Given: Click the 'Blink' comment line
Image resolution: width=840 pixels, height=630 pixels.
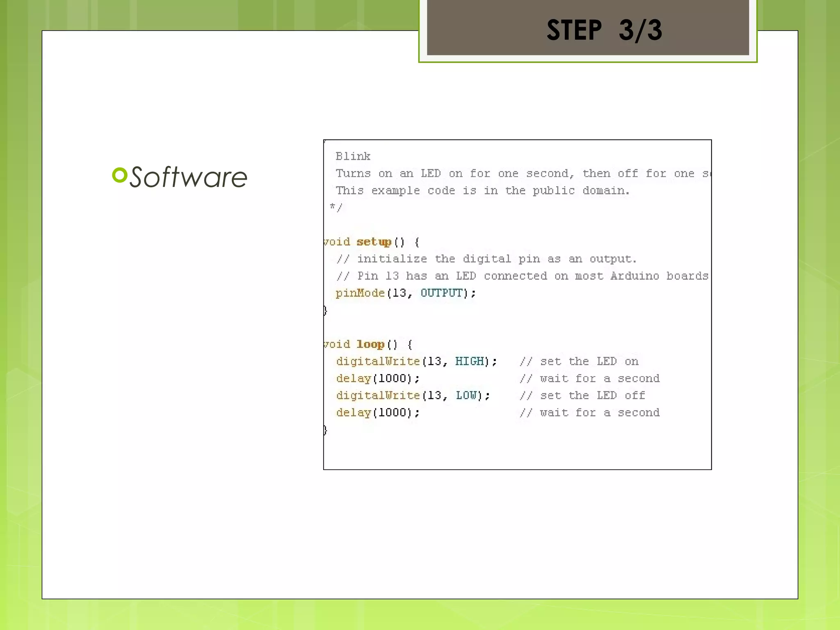Looking at the screenshot, I should (x=353, y=156).
